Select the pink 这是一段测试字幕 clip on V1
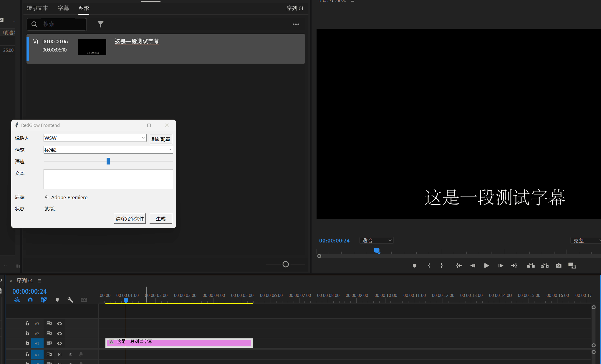Viewport: 601px width, 364px height. 179,343
